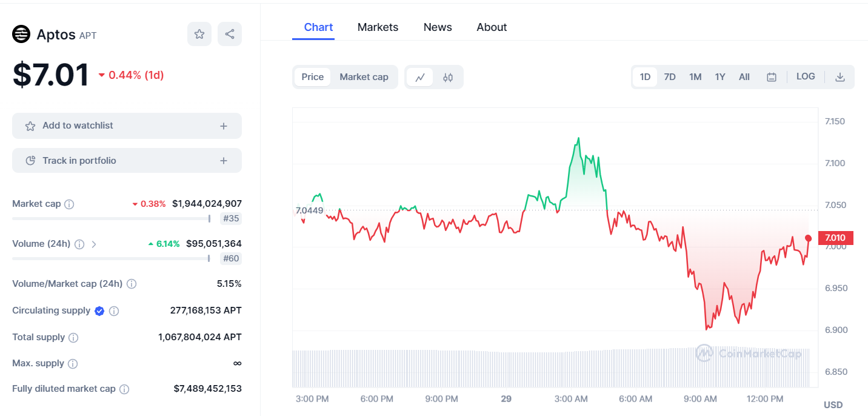The image size is (868, 416).
Task: Switch to the News tab
Action: point(438,27)
